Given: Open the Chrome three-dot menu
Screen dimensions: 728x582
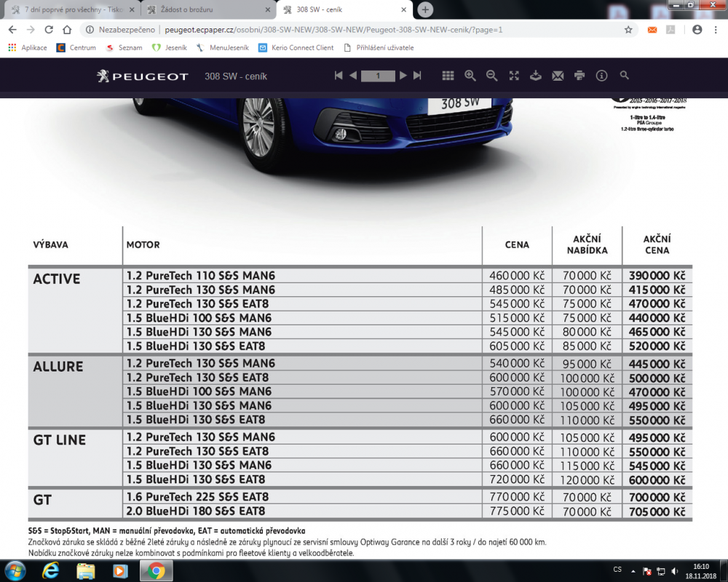Looking at the screenshot, I should 716,30.
